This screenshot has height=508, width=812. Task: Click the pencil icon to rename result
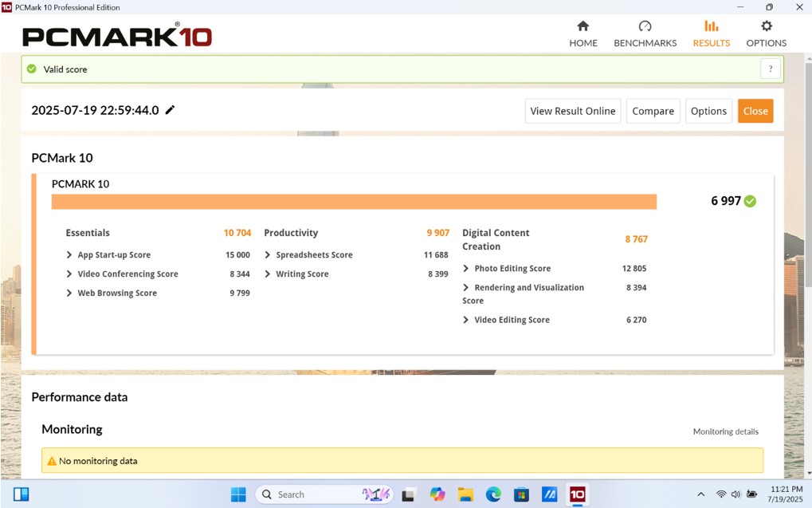[170, 110]
